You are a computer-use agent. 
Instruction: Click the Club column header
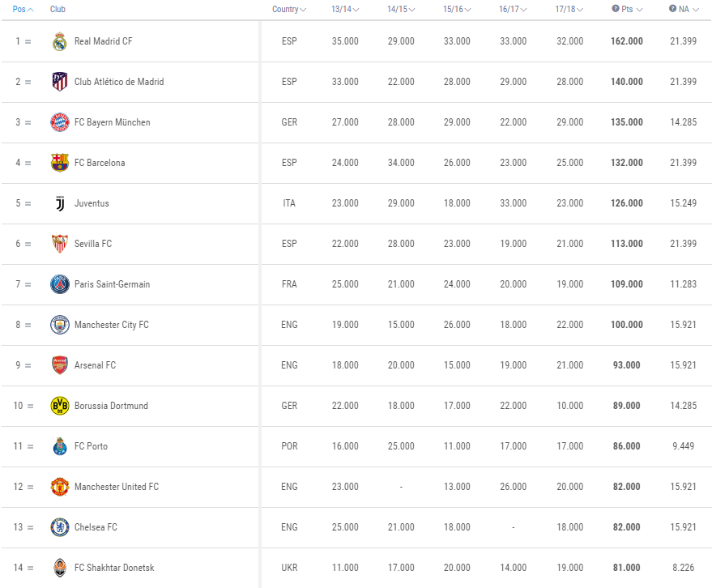click(x=58, y=9)
